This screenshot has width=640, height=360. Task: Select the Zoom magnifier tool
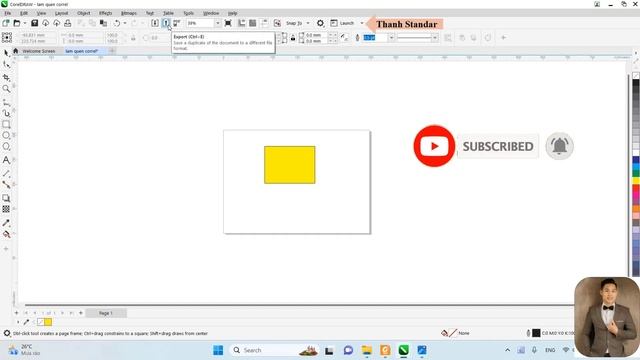pyautogui.click(x=6, y=89)
